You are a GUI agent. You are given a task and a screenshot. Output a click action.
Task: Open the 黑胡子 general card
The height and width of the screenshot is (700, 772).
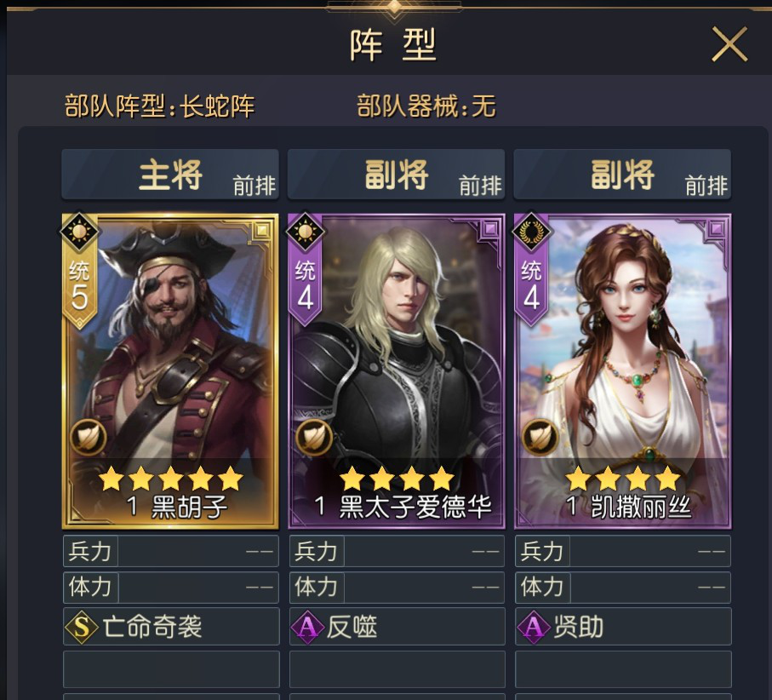(x=170, y=371)
